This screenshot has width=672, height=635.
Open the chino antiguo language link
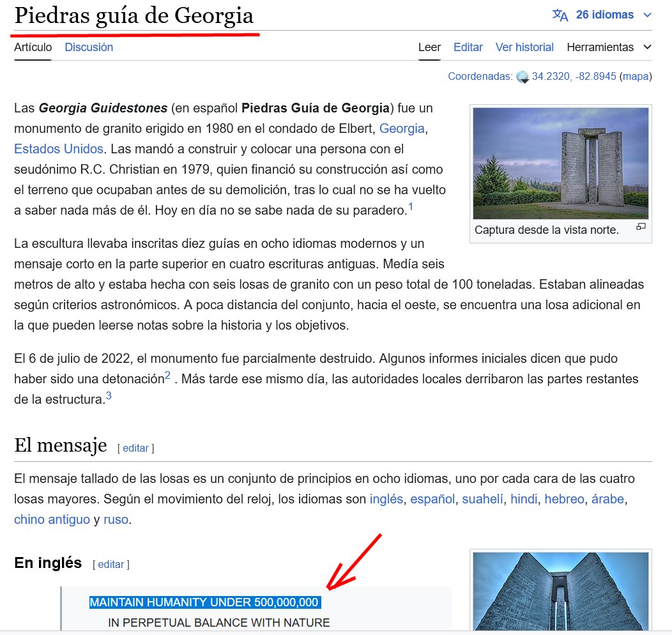coord(52,519)
